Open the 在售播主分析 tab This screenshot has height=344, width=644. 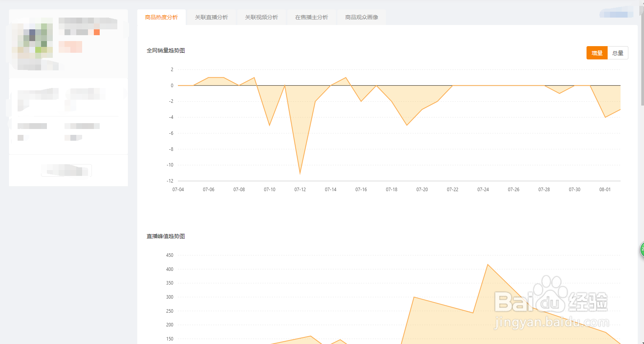pos(312,17)
